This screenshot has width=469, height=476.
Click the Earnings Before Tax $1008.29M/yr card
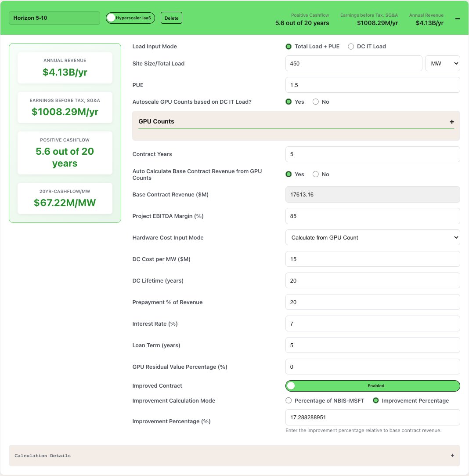pyautogui.click(x=65, y=108)
